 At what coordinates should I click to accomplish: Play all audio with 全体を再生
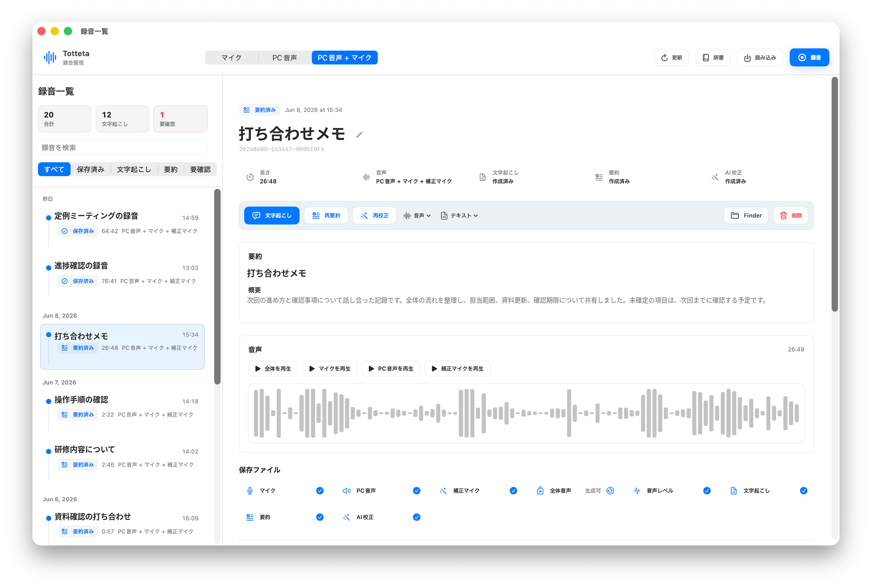coord(273,369)
